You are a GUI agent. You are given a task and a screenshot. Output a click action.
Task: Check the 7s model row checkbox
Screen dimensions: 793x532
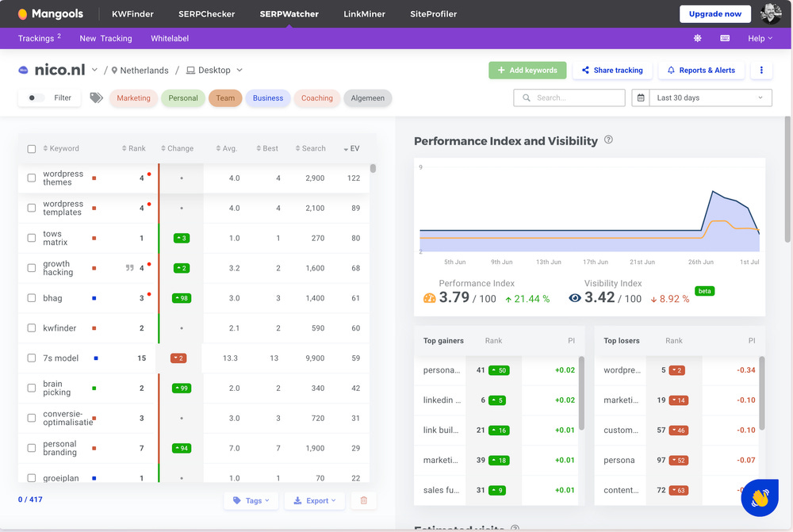(x=32, y=358)
